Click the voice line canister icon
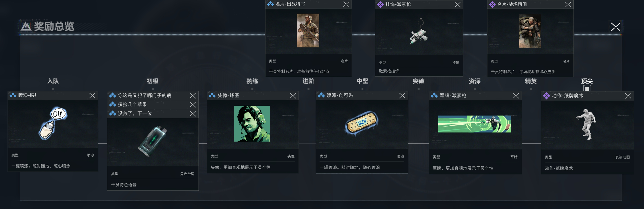This screenshot has height=209, width=644. click(152, 141)
